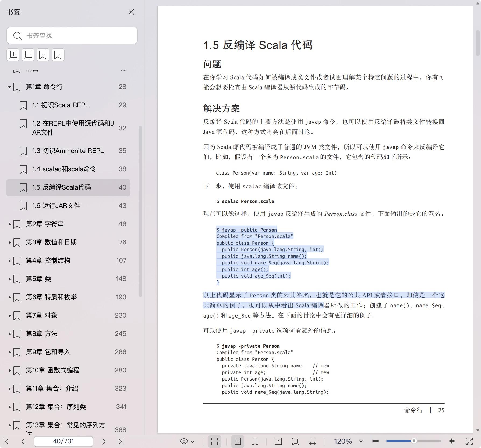Image resolution: width=481 pixels, height=448 pixels.
Task: Add a new bookmark icon
Action: [43, 55]
